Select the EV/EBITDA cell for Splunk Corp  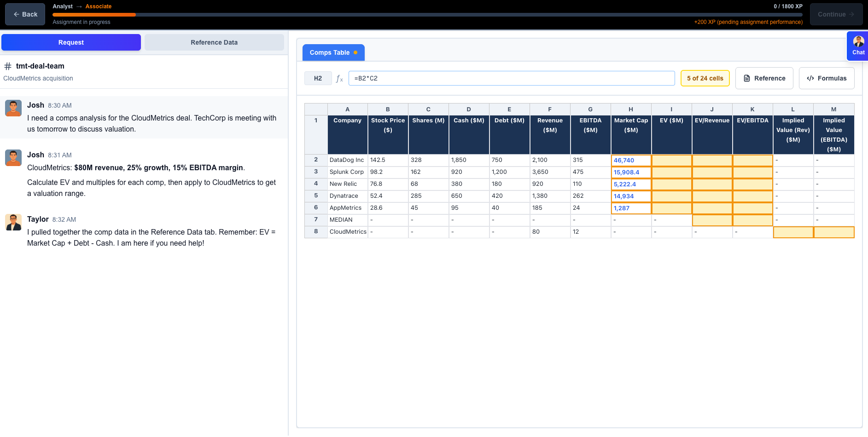pyautogui.click(x=752, y=172)
